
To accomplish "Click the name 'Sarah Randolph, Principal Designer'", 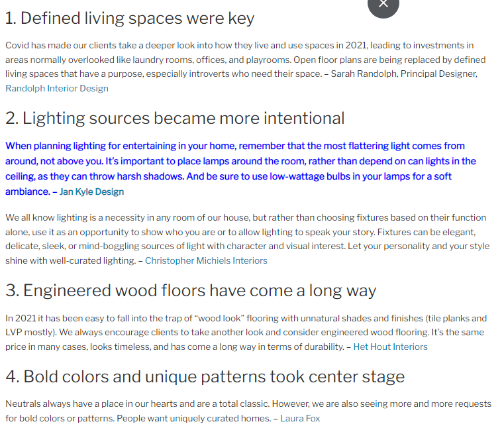I will coord(404,74).
